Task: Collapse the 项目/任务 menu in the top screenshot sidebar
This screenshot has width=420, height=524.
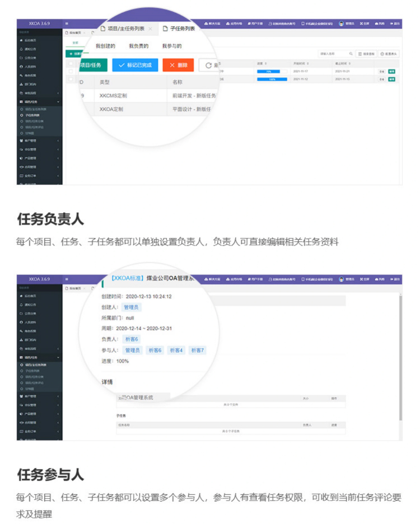Action: (x=58, y=102)
